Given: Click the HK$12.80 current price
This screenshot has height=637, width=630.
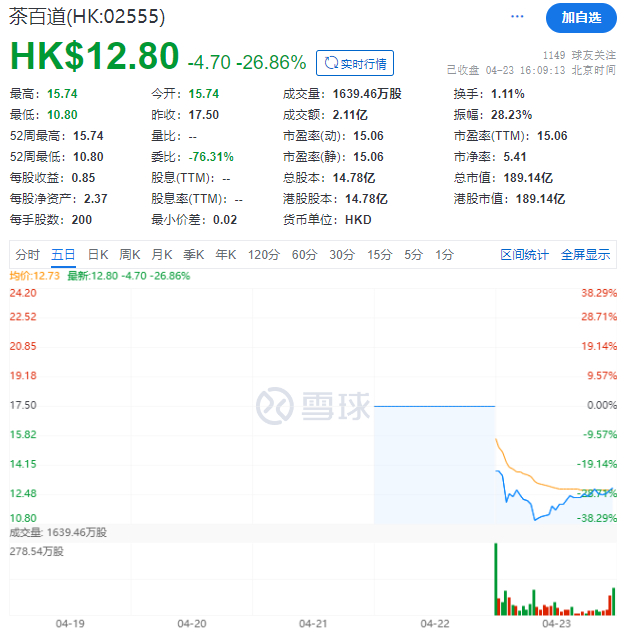Looking at the screenshot, I should point(94,56).
